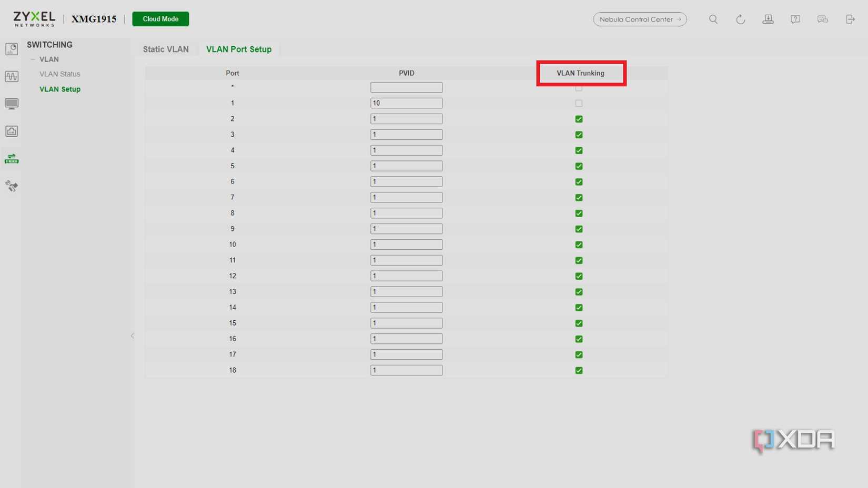Open the feedback/chat icon in the top bar
This screenshot has height=488, width=868.
tap(822, 19)
